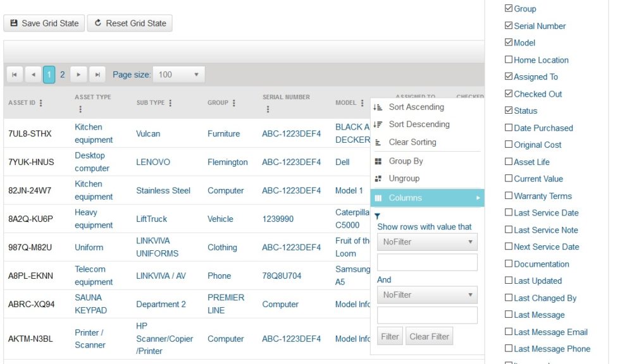Click the filter funnel icon below Columns
620x364 pixels.
pos(376,216)
